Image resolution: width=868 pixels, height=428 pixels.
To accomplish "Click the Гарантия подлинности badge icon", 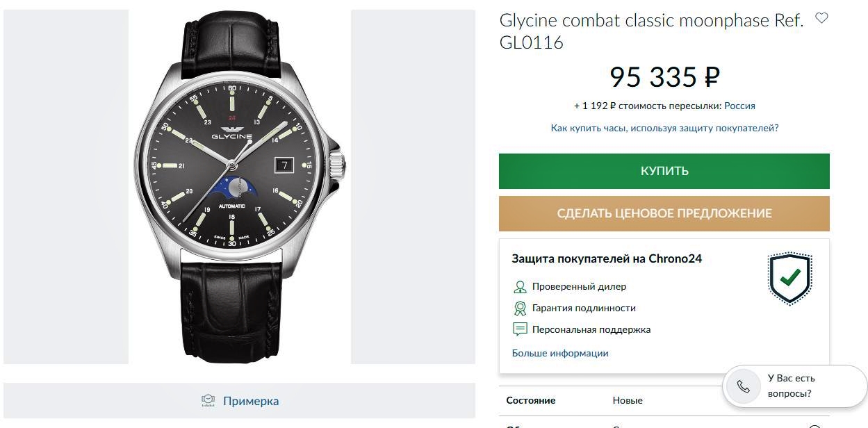I will pos(520,308).
